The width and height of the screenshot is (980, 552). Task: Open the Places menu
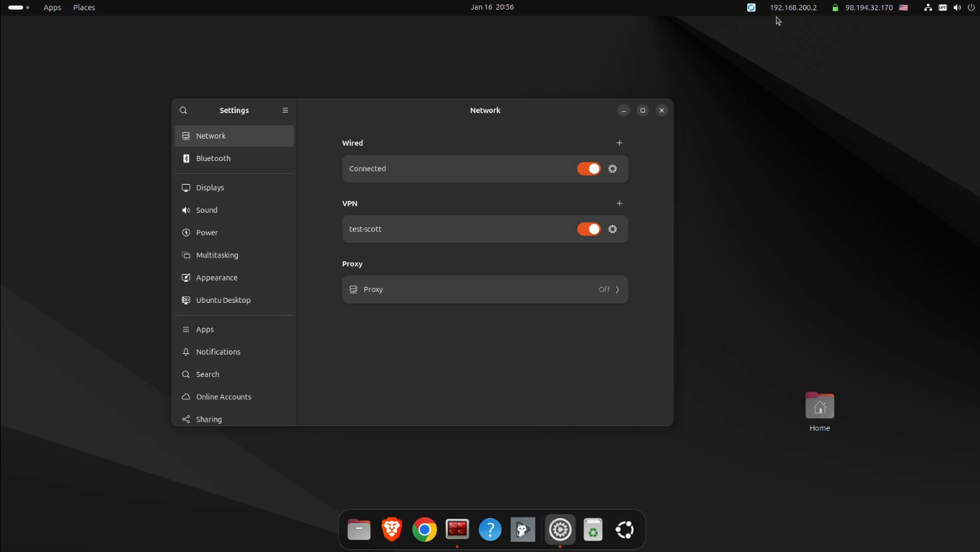(x=84, y=8)
